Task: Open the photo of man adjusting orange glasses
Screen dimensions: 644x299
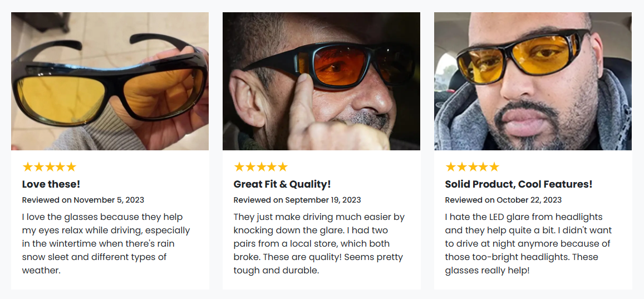Action: (x=321, y=81)
